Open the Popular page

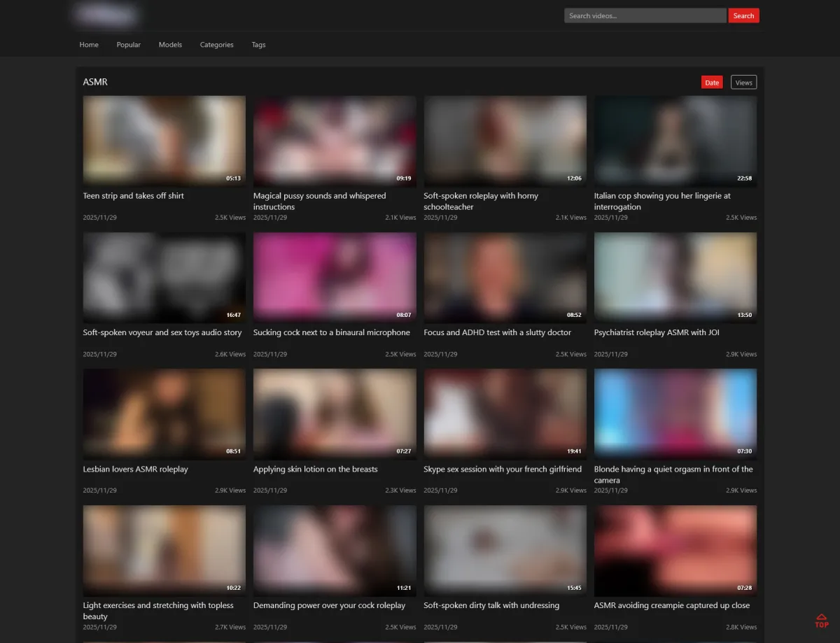pyautogui.click(x=129, y=45)
